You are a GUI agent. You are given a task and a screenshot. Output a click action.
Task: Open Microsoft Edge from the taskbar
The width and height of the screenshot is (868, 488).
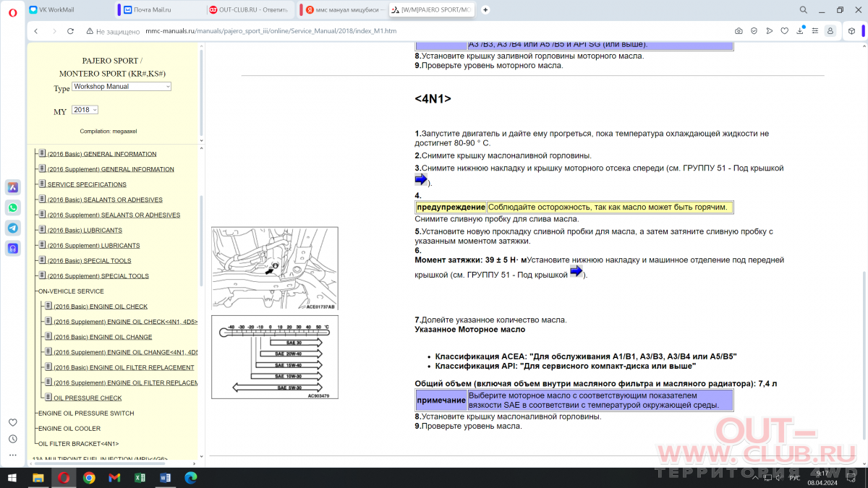tap(190, 478)
